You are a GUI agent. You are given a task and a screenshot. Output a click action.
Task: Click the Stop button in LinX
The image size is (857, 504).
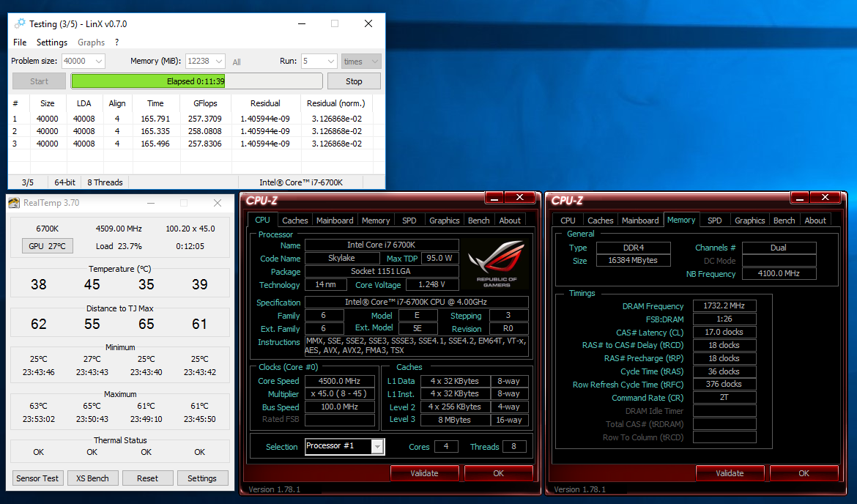354,81
